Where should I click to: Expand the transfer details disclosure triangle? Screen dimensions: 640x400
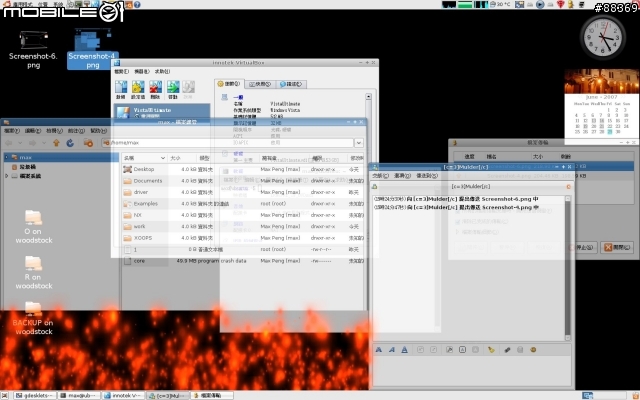[x=458, y=232]
